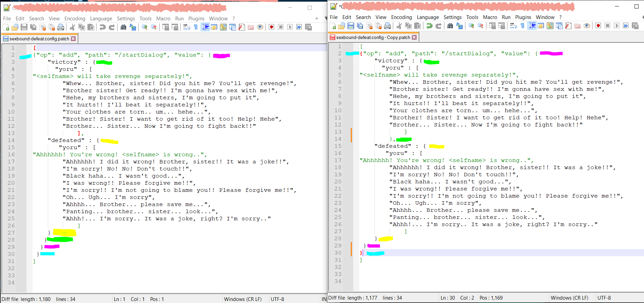Click plus button beside original window menu bar
Screen dimensions: 644x303
pyautogui.click(x=317, y=19)
